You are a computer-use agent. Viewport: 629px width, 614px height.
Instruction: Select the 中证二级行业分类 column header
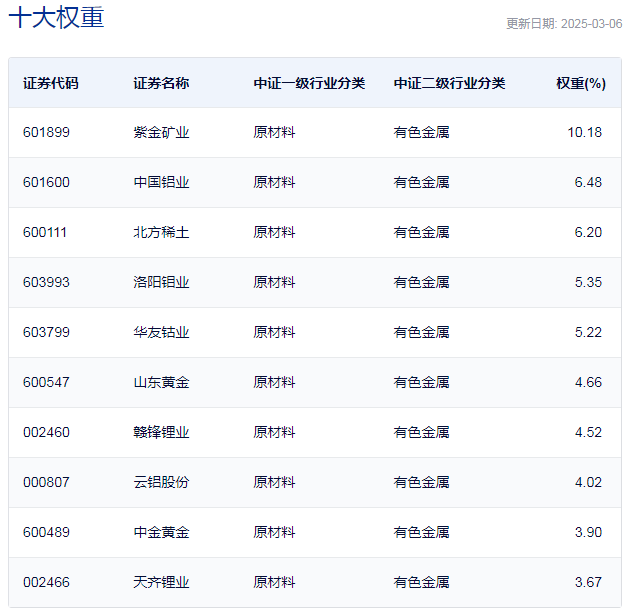tap(449, 83)
